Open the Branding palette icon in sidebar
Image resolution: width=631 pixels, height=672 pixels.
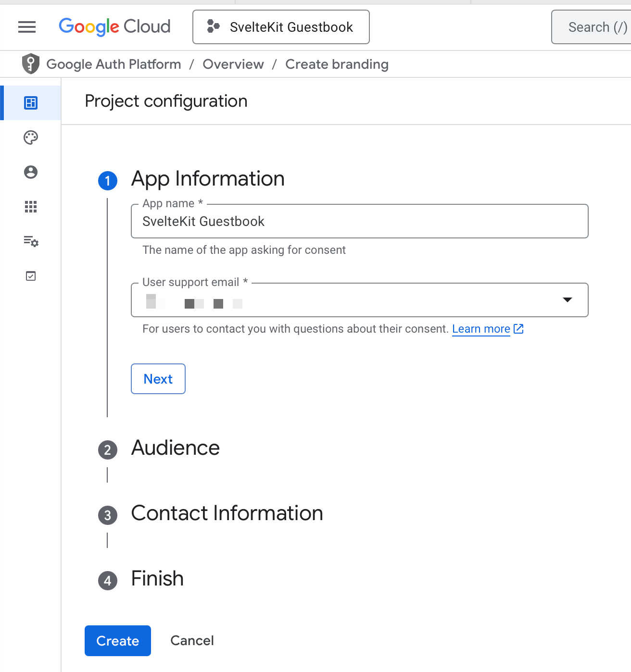pos(30,137)
